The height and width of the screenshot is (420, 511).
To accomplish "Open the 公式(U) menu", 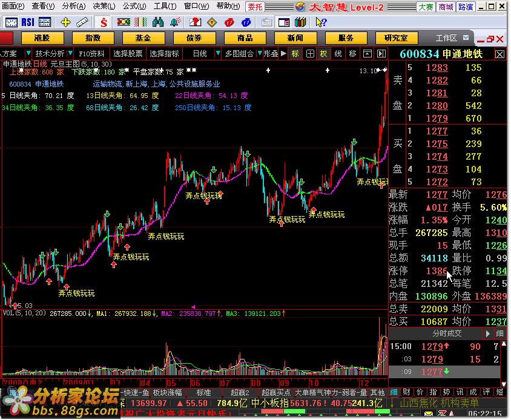I will pyautogui.click(x=134, y=6).
